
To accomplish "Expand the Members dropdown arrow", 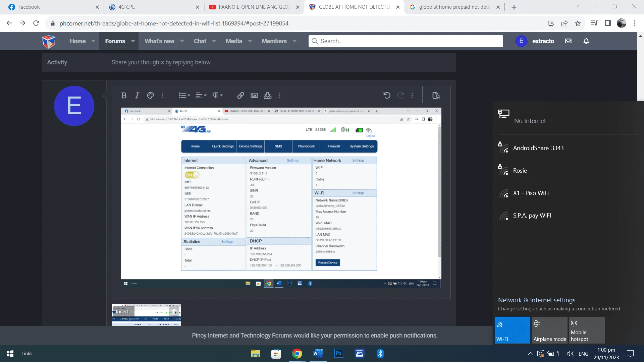I will [294, 41].
